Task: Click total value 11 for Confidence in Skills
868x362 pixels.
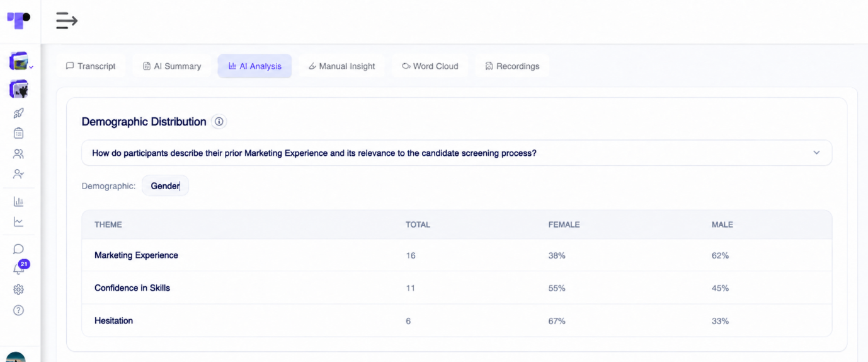Action: 411,288
